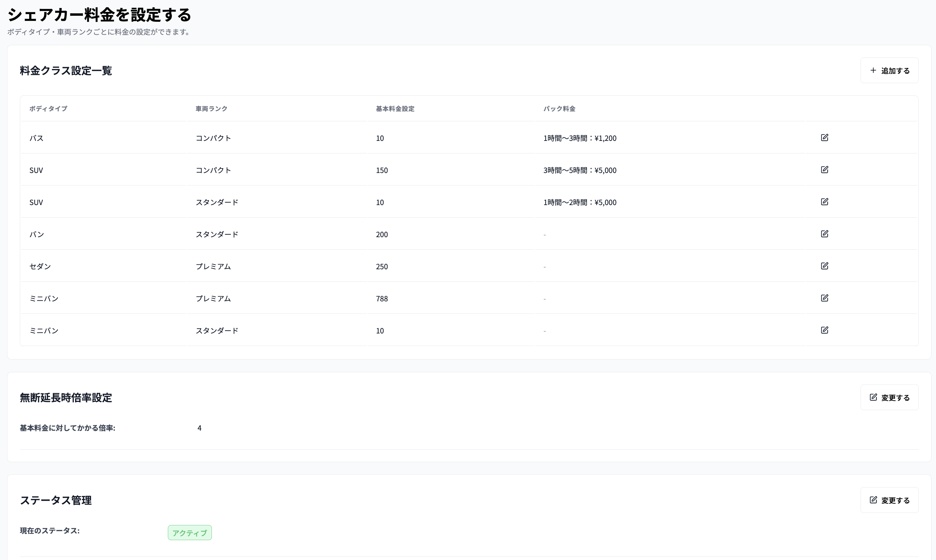Image resolution: width=936 pixels, height=560 pixels.
Task: Click the base price value 788
Action: (382, 298)
